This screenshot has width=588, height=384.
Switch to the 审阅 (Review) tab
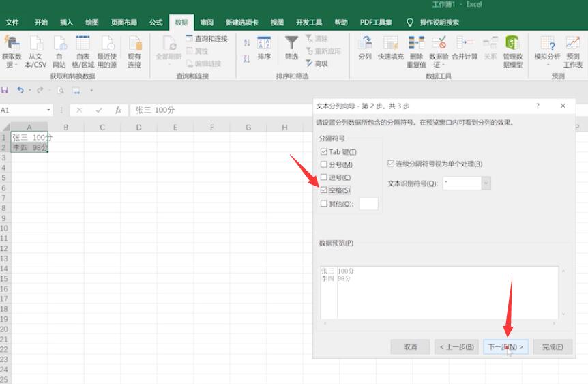[207, 23]
